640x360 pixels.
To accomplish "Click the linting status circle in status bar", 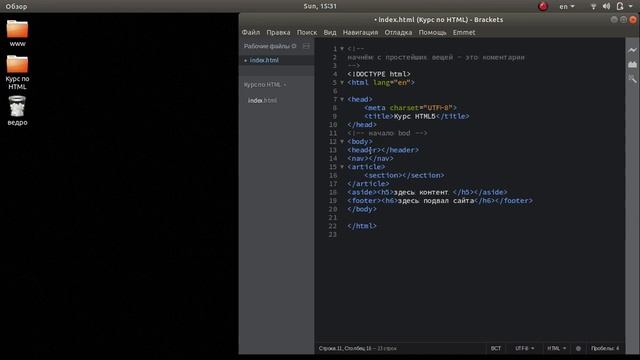I will click(578, 349).
